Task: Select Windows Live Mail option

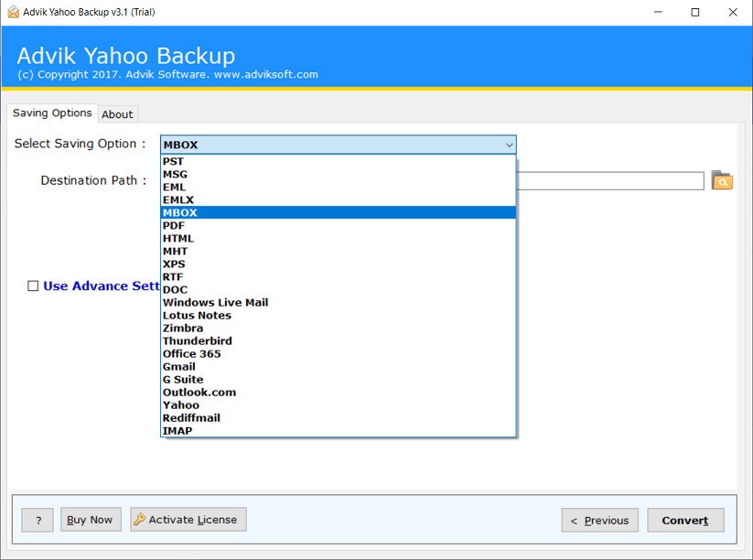Action: [339, 303]
